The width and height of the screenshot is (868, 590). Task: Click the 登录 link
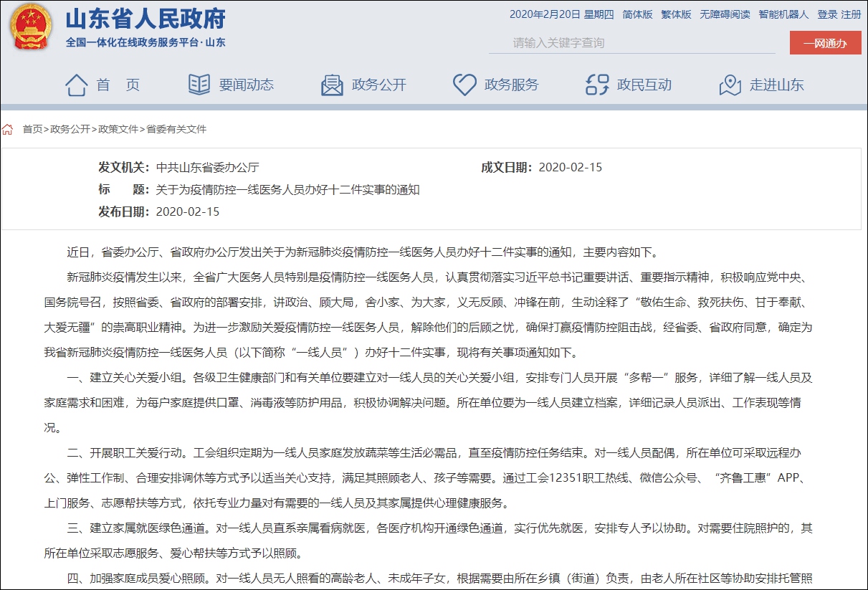827,14
